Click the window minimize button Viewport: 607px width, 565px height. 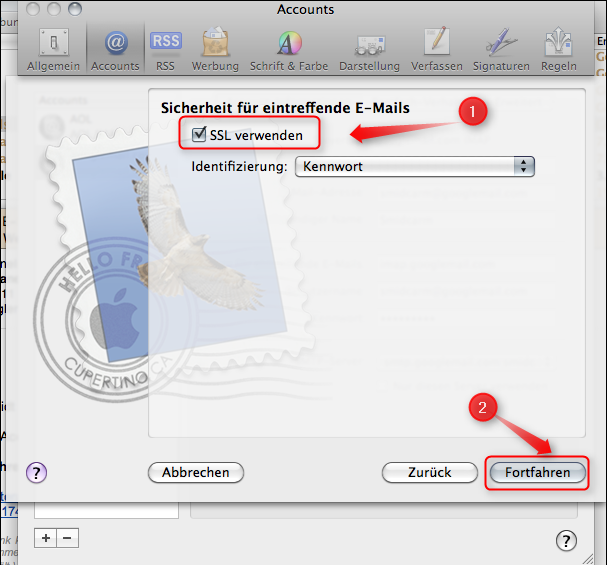click(54, 9)
